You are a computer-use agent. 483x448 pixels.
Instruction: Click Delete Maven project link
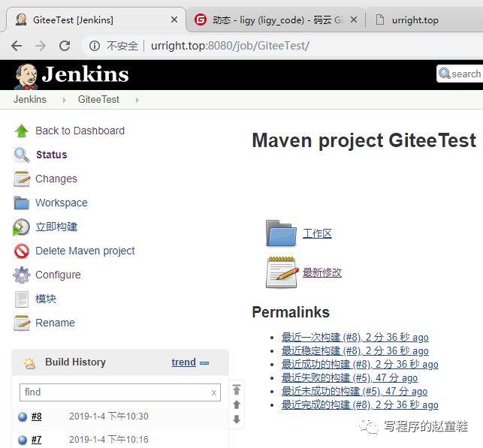coord(85,251)
